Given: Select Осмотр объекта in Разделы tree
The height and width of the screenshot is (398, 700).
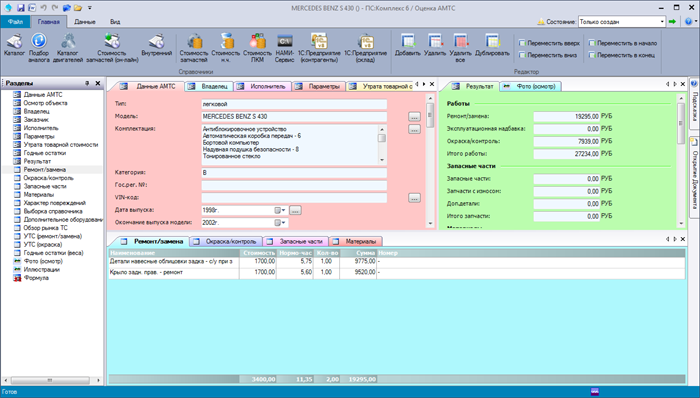Looking at the screenshot, I should click(45, 103).
